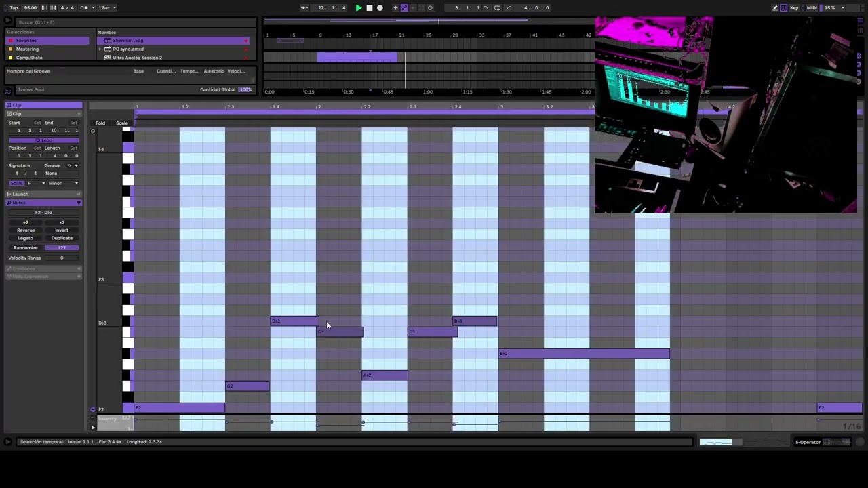Click the ÷2 halve tempo button
This screenshot has width=868, height=488.
26,222
